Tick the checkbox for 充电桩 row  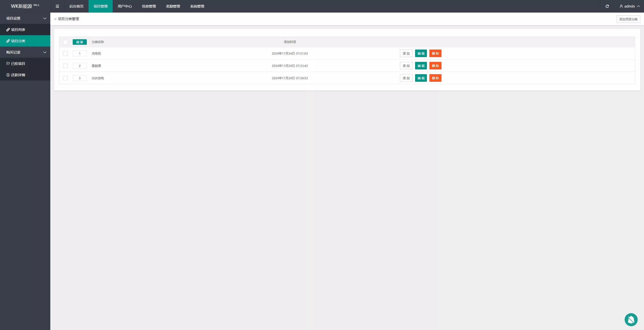[65, 54]
